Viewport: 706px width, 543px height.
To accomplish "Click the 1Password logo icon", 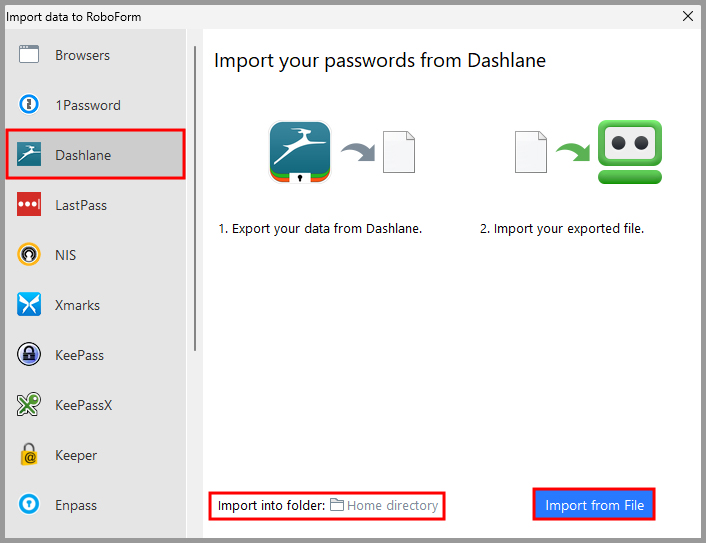I will pyautogui.click(x=29, y=105).
